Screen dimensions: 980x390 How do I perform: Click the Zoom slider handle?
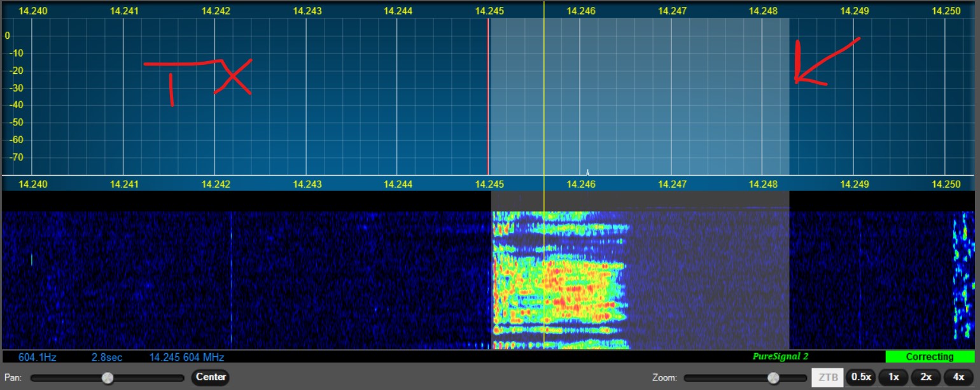773,378
